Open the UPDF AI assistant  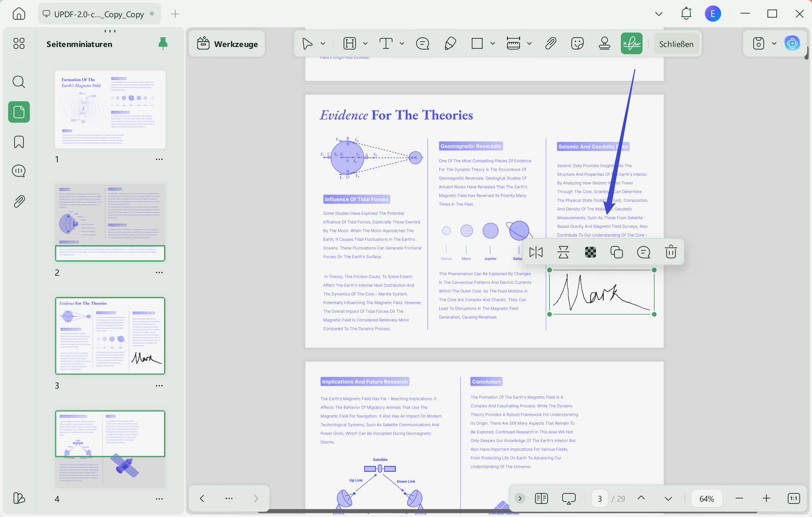click(792, 44)
